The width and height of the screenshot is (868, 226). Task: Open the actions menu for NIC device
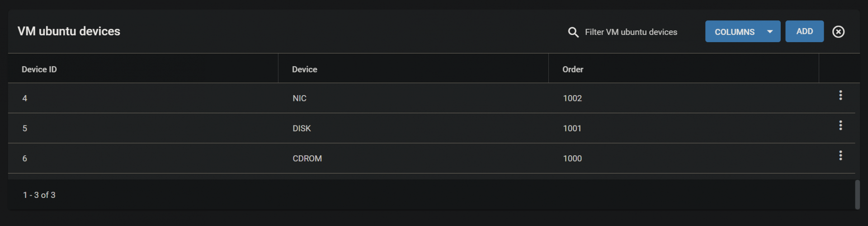point(840,95)
